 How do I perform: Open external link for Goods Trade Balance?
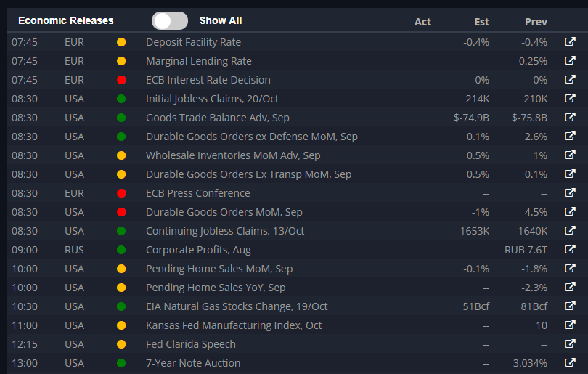tap(570, 117)
